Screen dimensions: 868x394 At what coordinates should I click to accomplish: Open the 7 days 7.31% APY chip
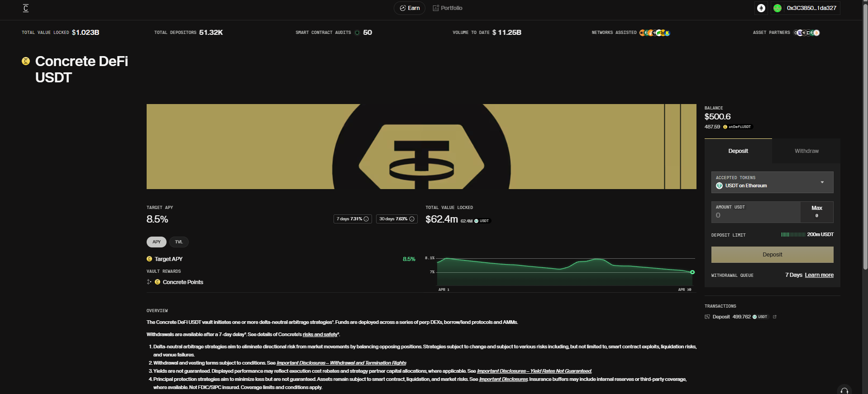(x=353, y=219)
